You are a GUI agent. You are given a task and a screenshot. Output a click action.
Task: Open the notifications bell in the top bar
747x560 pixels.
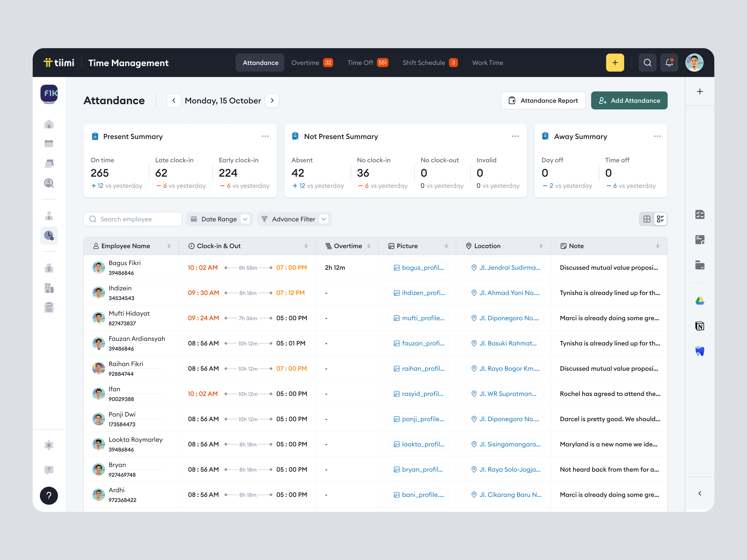pyautogui.click(x=669, y=62)
